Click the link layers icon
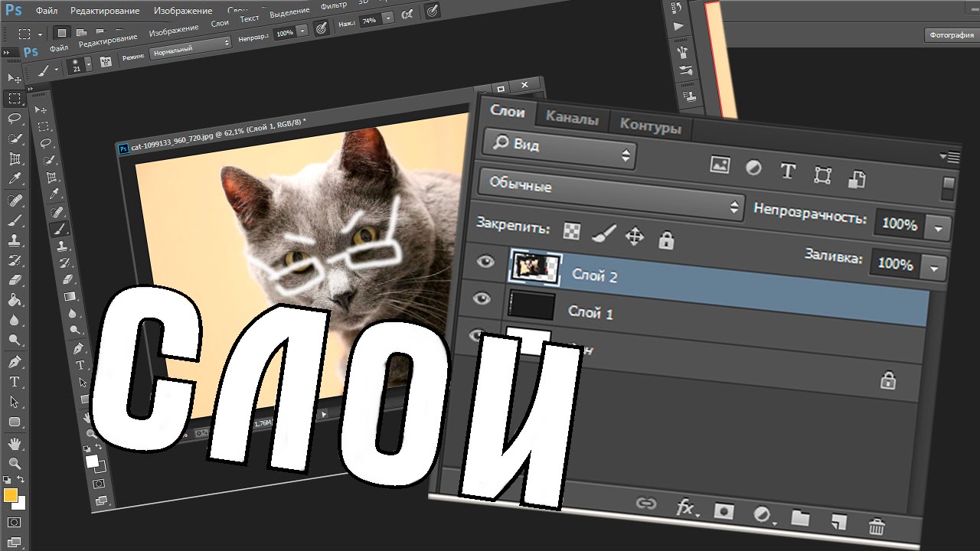This screenshot has height=551, width=980. pyautogui.click(x=647, y=504)
